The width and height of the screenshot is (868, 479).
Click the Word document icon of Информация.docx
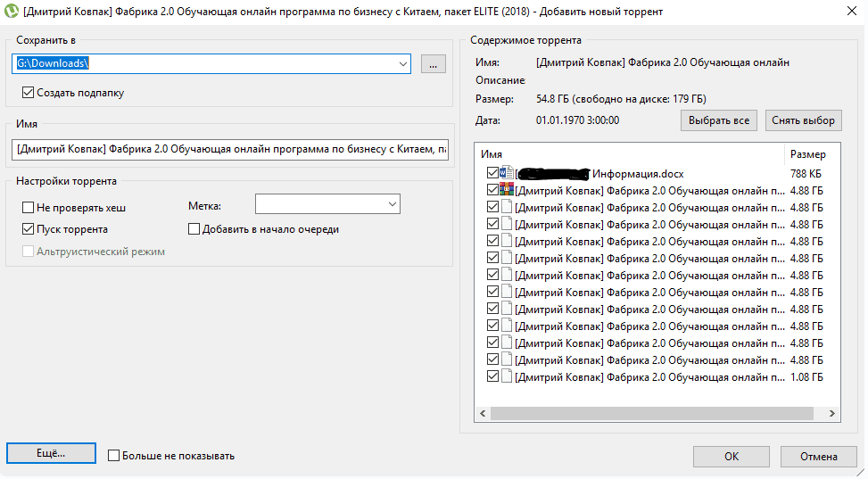pyautogui.click(x=507, y=173)
